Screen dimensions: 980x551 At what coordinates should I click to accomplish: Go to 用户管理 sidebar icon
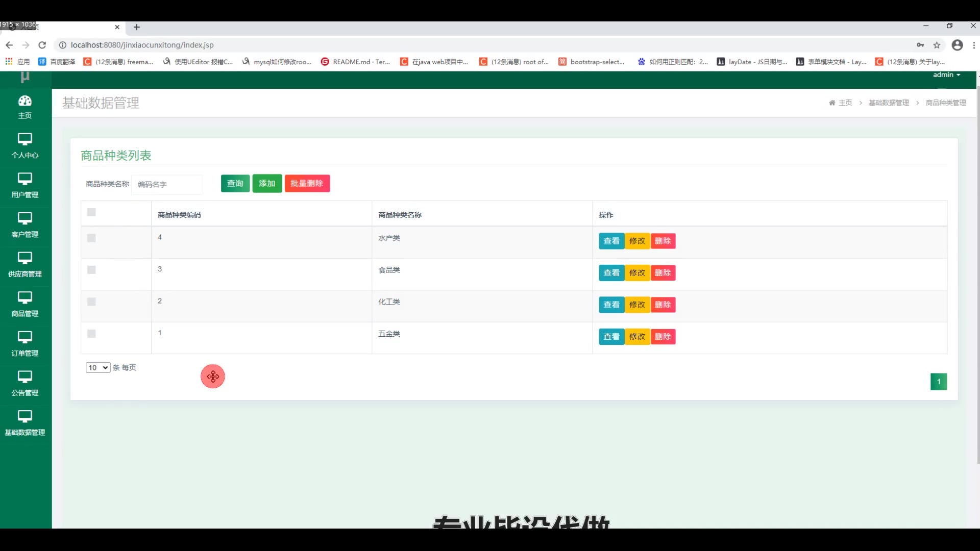(24, 179)
